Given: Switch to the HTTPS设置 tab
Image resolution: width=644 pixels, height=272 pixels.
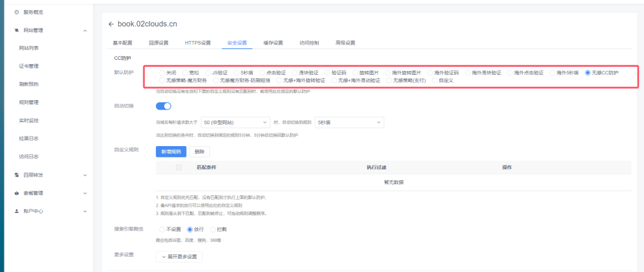Looking at the screenshot, I should pyautogui.click(x=197, y=43).
